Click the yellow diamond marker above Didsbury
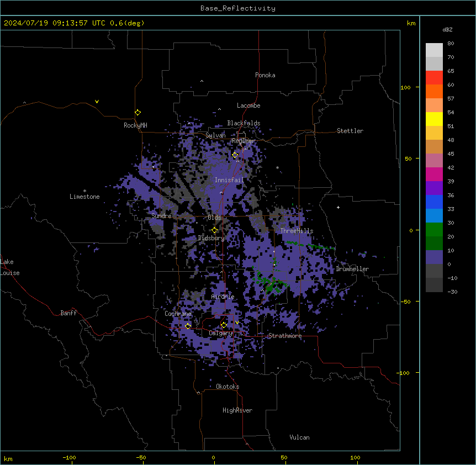The width and height of the screenshot is (476, 465). click(214, 230)
